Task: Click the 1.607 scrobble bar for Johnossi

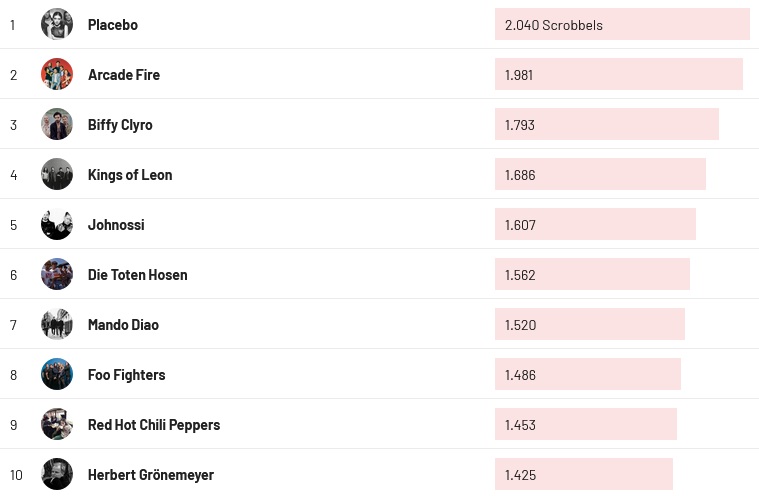Action: [595, 225]
